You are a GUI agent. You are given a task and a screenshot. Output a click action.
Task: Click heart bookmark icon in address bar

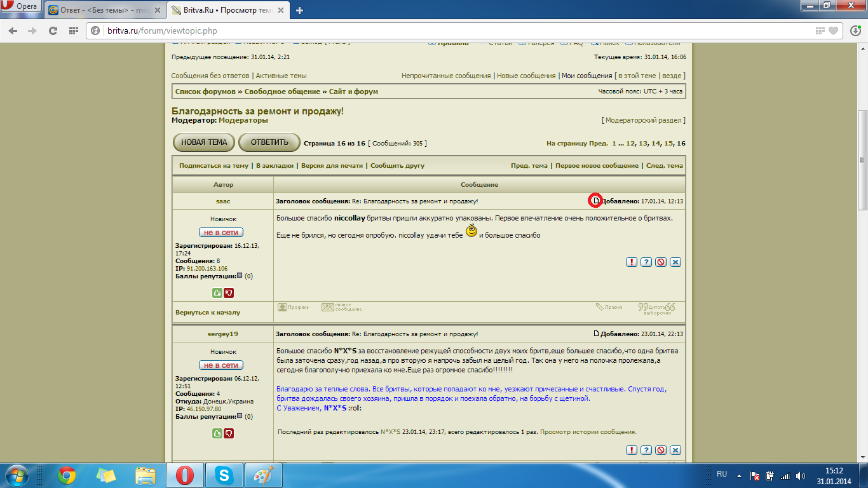click(x=834, y=30)
